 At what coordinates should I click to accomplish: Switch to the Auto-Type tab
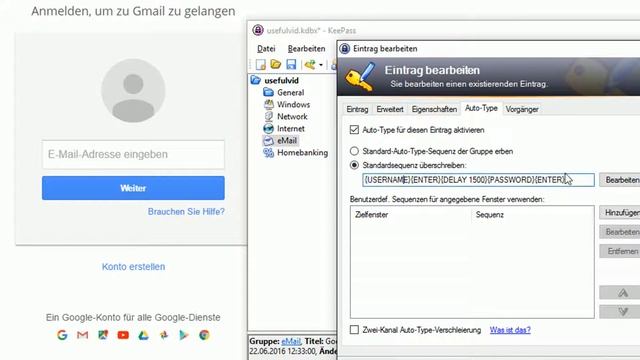tap(481, 108)
